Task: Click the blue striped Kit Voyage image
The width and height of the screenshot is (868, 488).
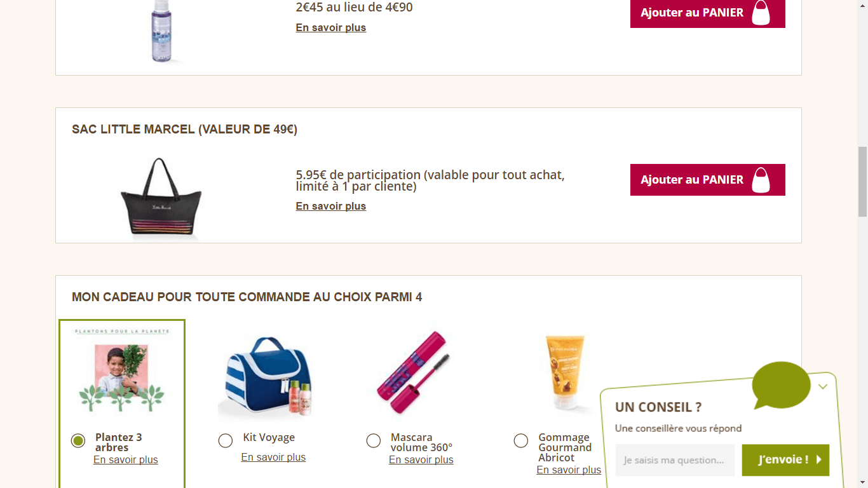Action: click(266, 376)
